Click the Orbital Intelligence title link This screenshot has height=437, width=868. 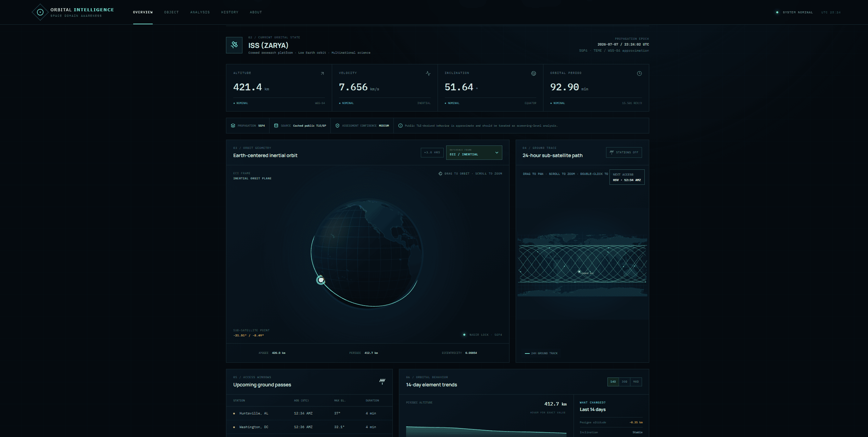pos(82,10)
